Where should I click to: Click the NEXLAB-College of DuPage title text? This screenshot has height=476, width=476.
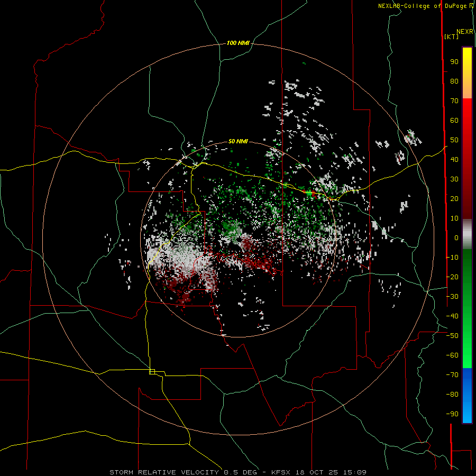click(x=423, y=6)
